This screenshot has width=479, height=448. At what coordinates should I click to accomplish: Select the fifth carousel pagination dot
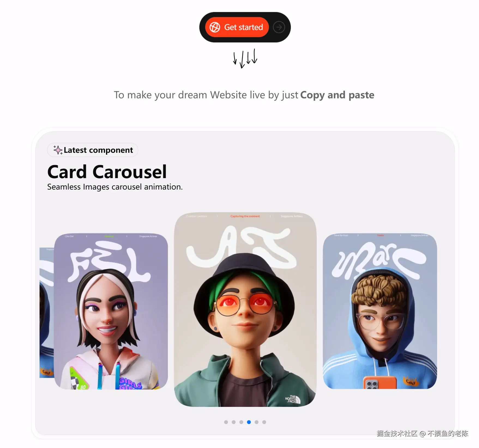tap(257, 422)
